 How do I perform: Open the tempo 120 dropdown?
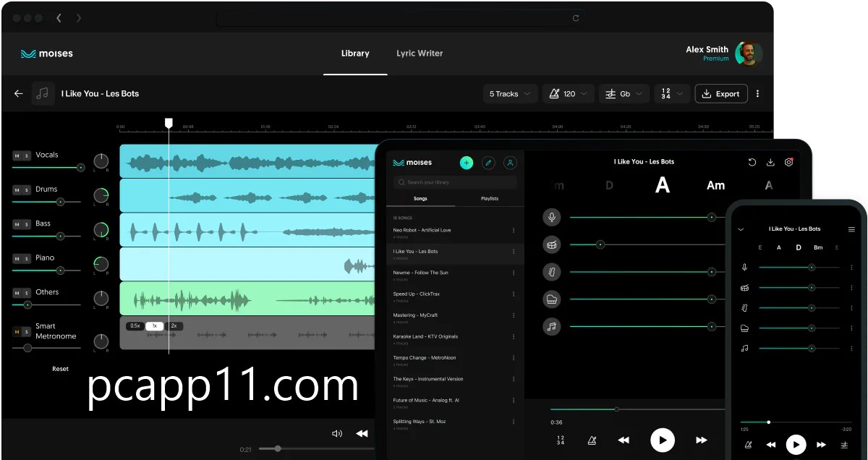point(569,94)
